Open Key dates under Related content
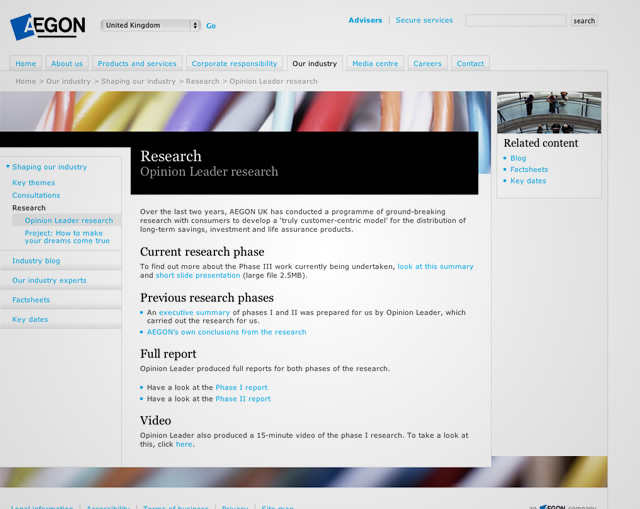 [x=528, y=181]
